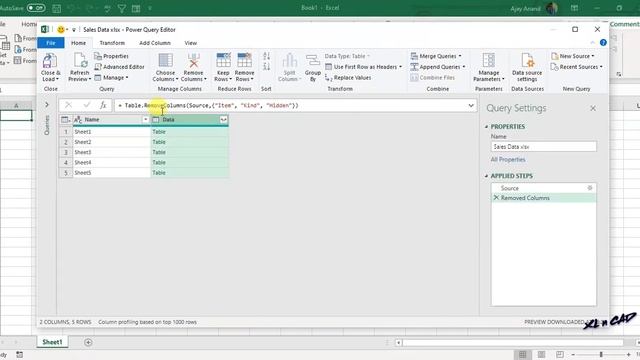Click the Remove Rows icon

point(244,61)
